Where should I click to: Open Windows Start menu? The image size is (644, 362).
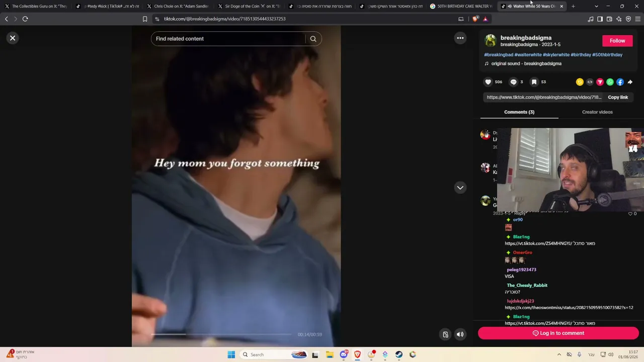coord(231,354)
